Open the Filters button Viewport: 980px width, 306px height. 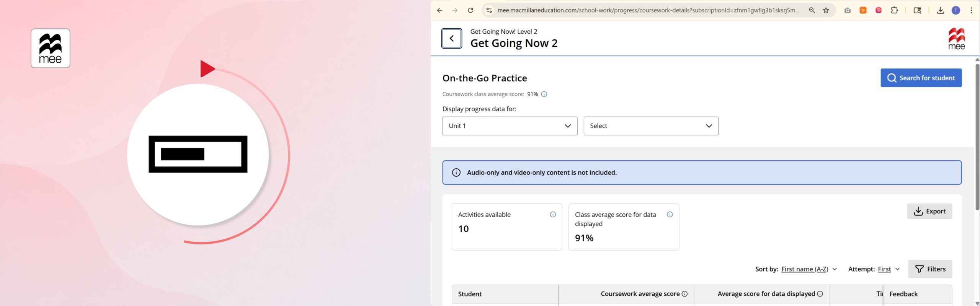coord(930,269)
